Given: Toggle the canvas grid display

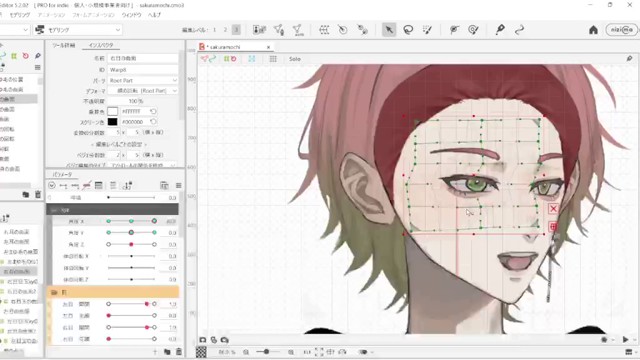Looking at the screenshot, I should point(273,59).
